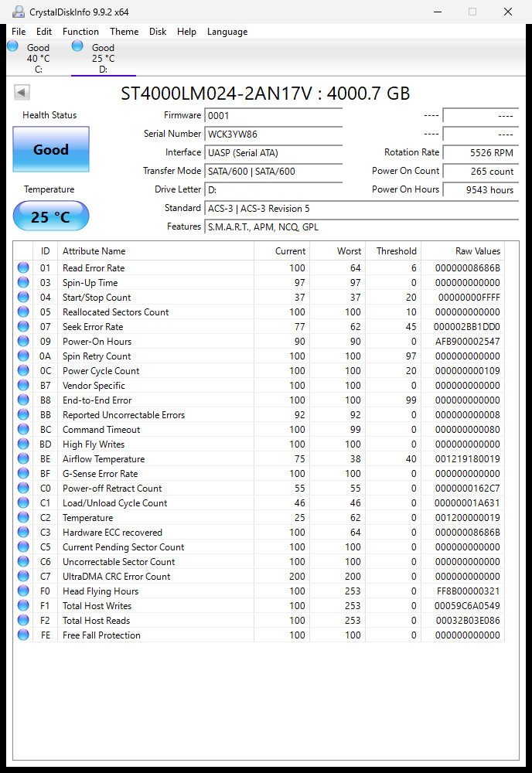Screen dimensions: 532x773
Task: Open the Theme menu
Action: [x=124, y=32]
